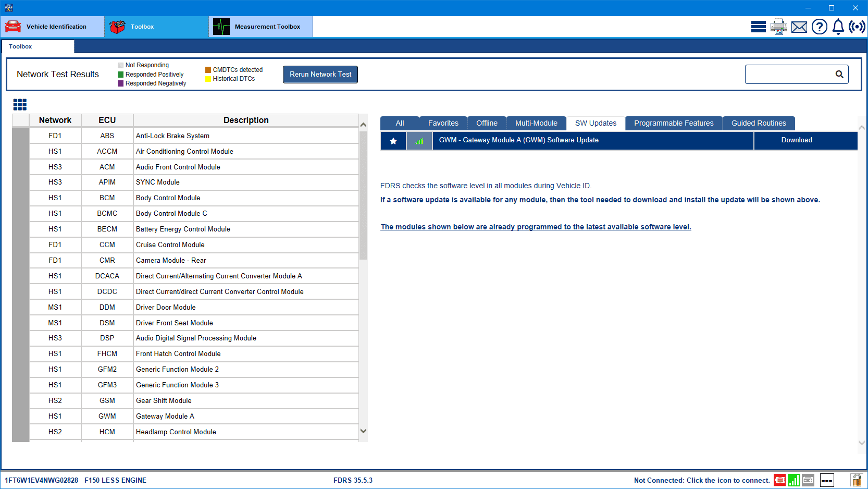Toggle favorite star for GWM Software Update
Screen dimensions: 868x489
click(x=393, y=141)
